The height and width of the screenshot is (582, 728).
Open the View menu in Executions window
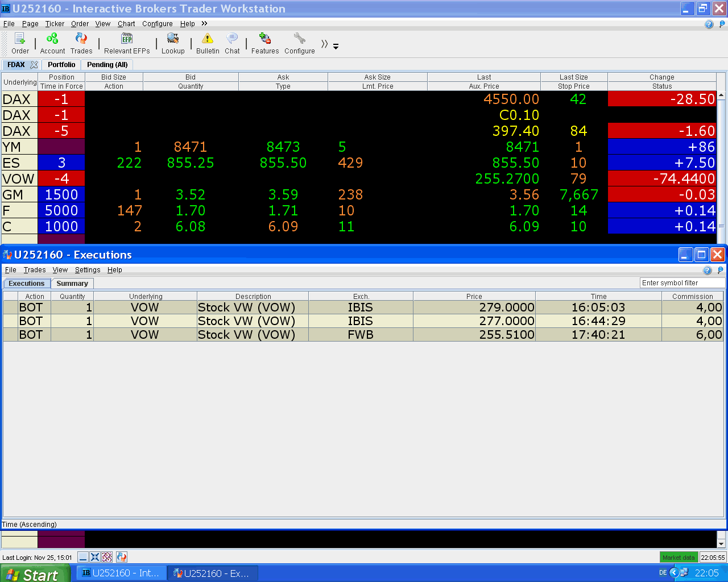(x=60, y=270)
